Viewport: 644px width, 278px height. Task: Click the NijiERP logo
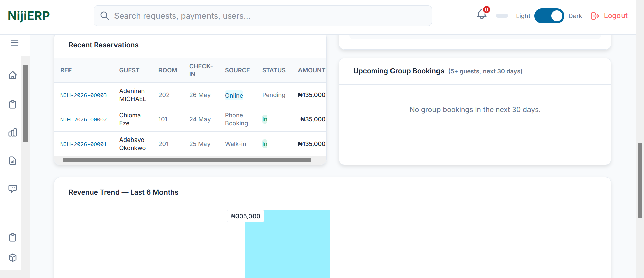click(x=29, y=16)
